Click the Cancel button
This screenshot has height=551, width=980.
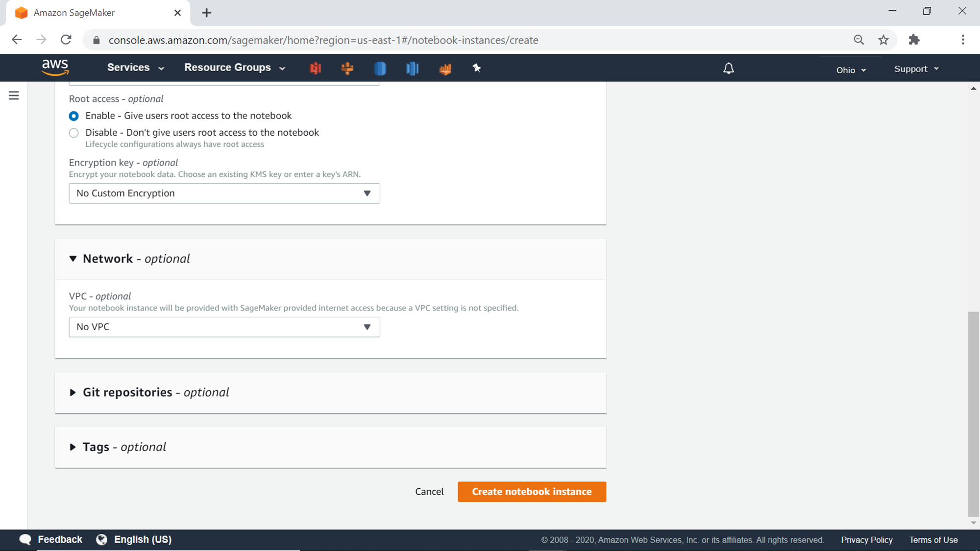tap(429, 492)
